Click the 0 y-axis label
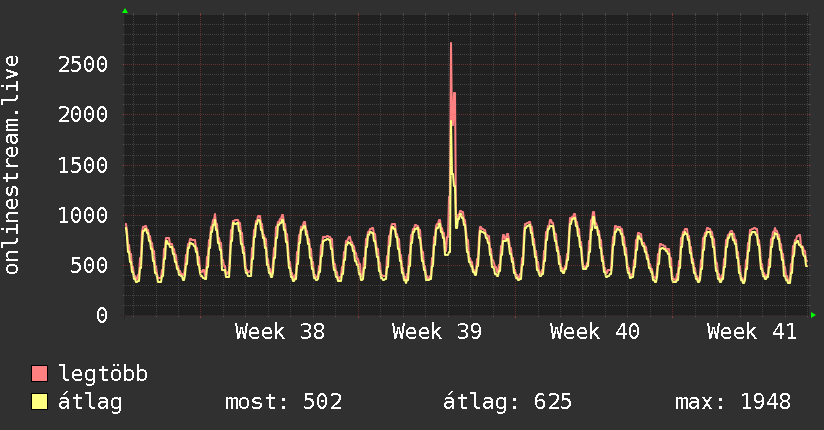The height and width of the screenshot is (430, 824). [102, 315]
